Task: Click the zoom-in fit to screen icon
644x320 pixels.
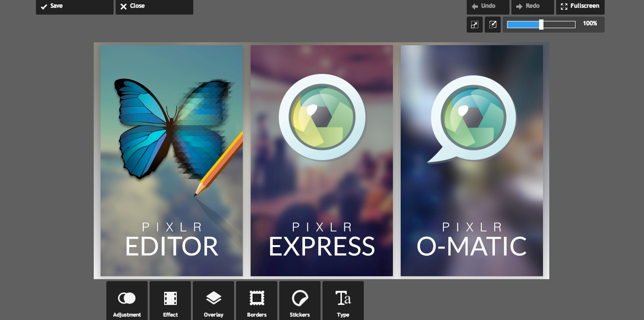Action: coord(475,24)
